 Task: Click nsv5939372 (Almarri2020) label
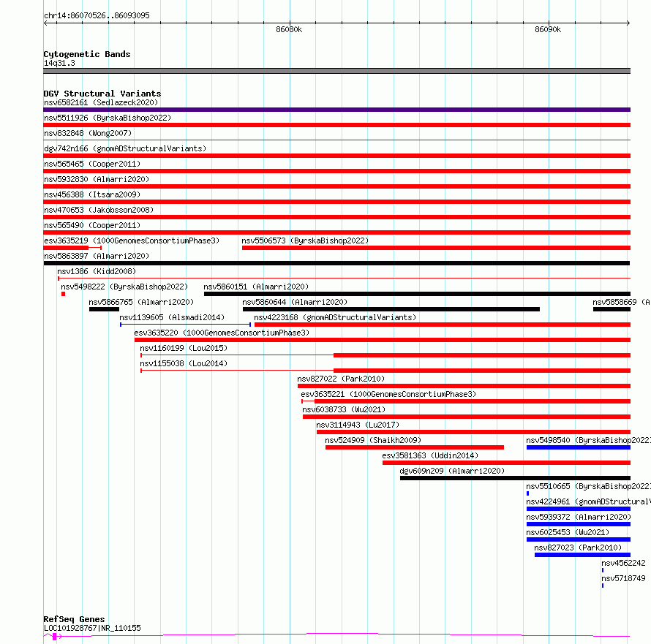(579, 517)
